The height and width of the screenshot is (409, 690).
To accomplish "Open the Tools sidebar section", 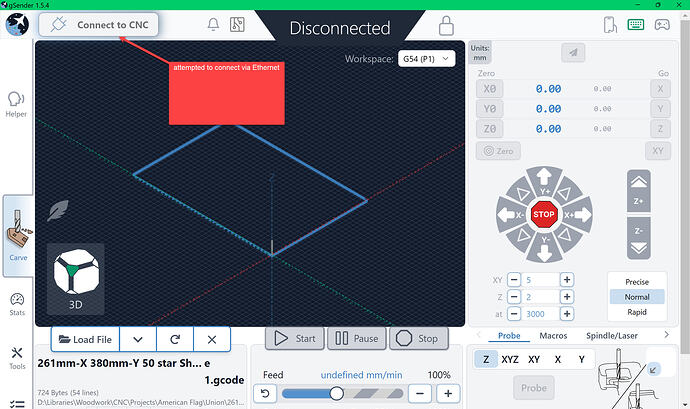I will click(16, 357).
